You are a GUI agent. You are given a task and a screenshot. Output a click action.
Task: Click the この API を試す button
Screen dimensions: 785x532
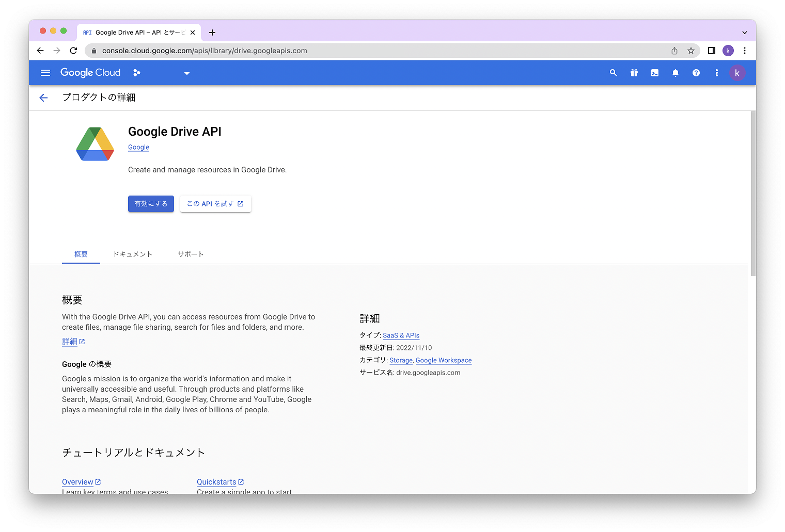point(215,204)
